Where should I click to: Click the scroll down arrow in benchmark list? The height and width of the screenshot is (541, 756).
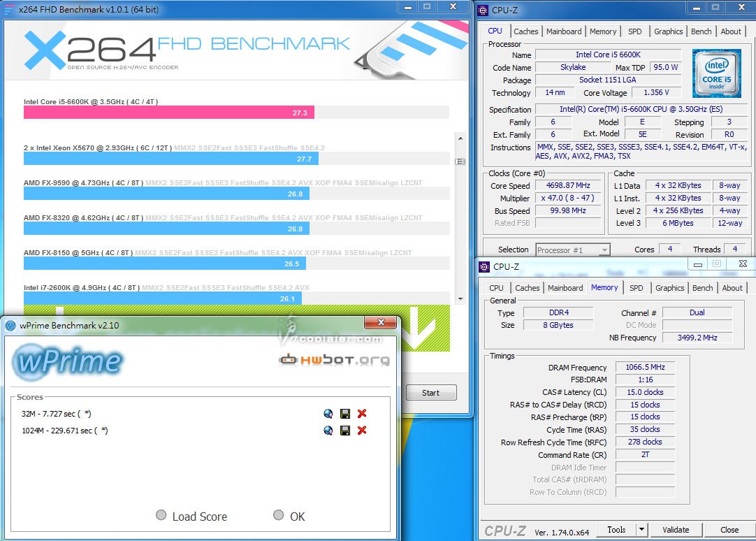pos(460,299)
